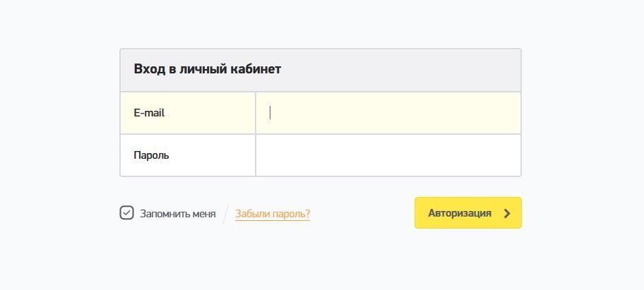Click the slash divider before Забыли пароль?
This screenshot has height=290, width=644.
pyautogui.click(x=225, y=214)
